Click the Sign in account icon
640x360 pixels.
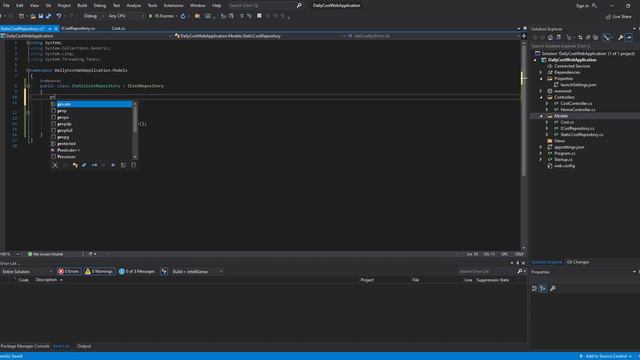[594, 6]
